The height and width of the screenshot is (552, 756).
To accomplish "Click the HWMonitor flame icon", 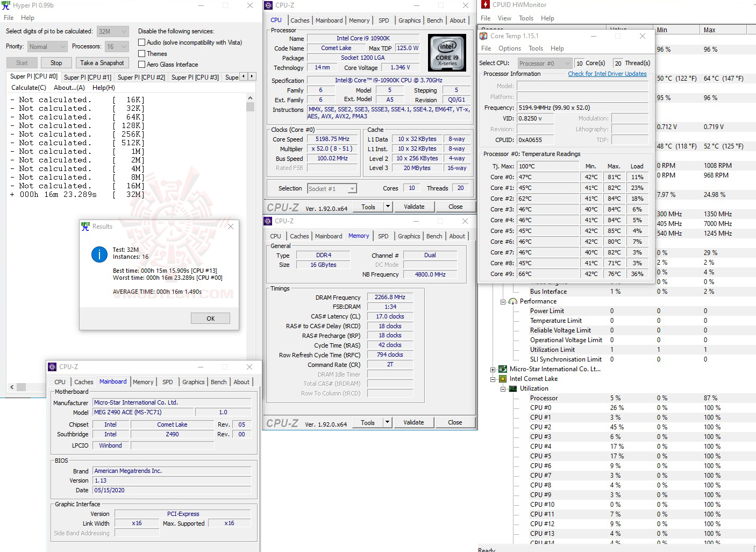I will pos(484,5).
